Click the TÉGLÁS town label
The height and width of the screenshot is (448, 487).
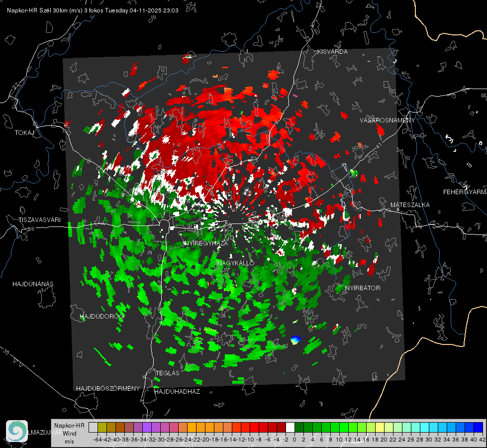(x=168, y=373)
